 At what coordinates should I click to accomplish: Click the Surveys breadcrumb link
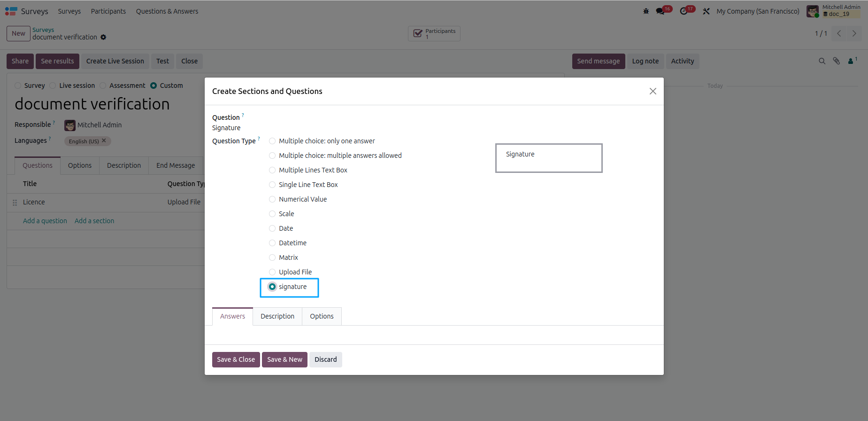coord(43,30)
